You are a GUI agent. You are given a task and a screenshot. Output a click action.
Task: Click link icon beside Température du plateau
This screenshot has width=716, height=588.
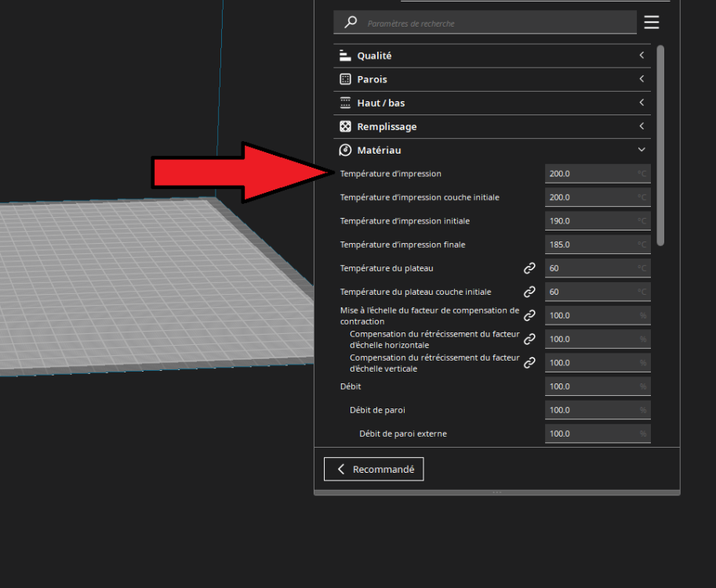[x=529, y=268]
